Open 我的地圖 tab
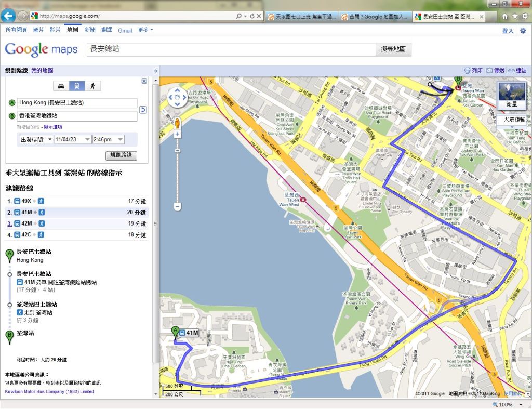This screenshot has width=532, height=409. tap(43, 71)
